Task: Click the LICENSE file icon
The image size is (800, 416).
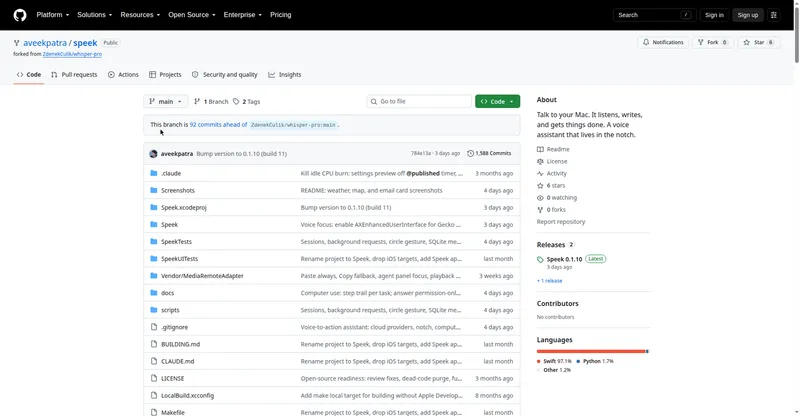Action: (154, 378)
